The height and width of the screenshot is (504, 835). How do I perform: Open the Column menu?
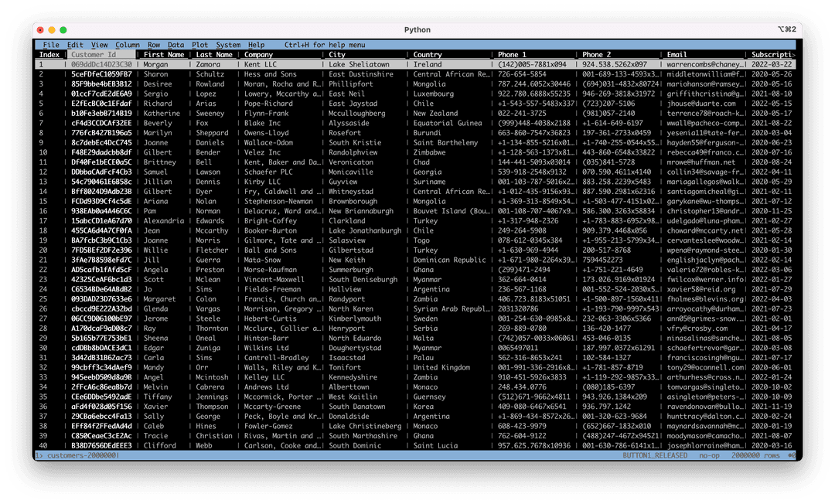[128, 45]
